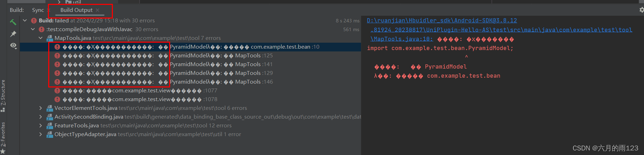This screenshot has height=155, width=644.
Task: Toggle the eye view options icon
Action: 13,45
